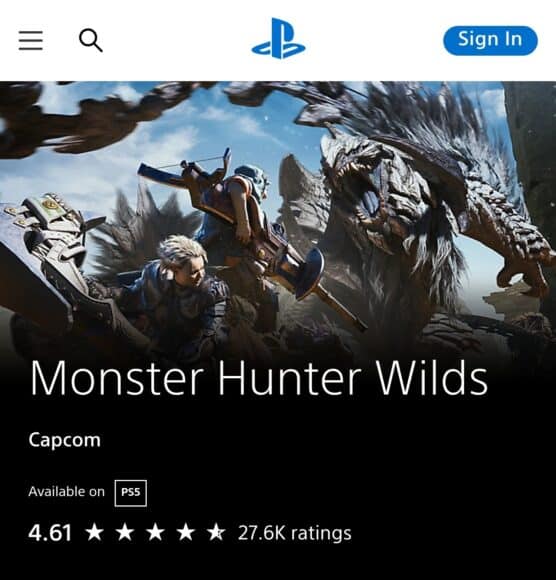Click the Available on label

click(67, 492)
